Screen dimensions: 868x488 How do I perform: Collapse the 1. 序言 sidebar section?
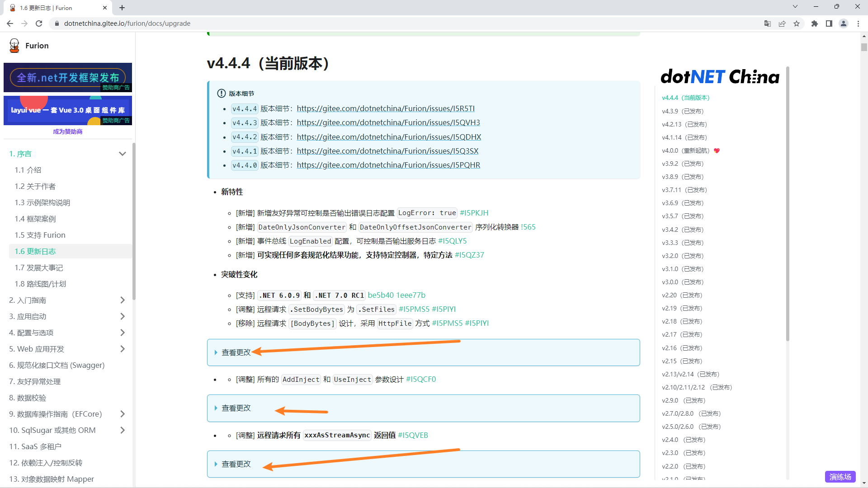(x=122, y=154)
